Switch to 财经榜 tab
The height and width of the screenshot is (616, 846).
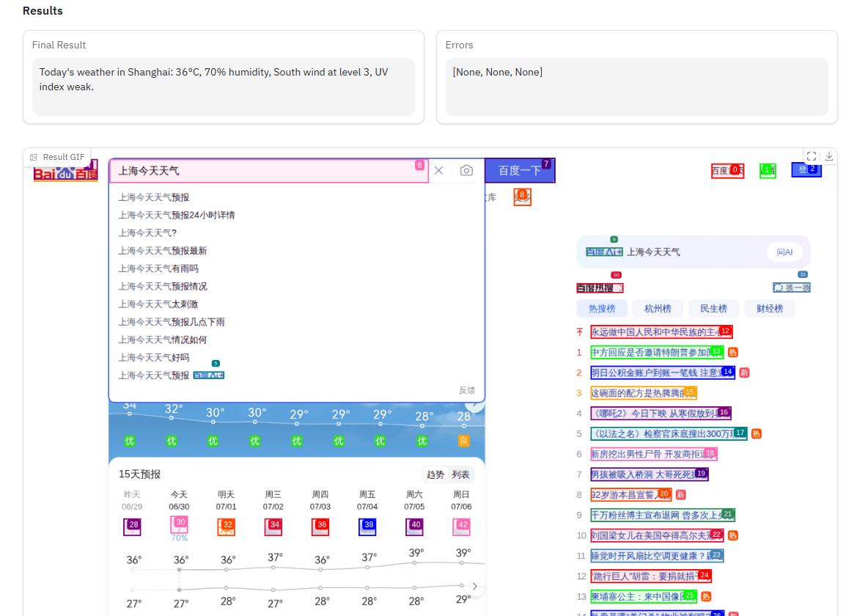coord(769,308)
